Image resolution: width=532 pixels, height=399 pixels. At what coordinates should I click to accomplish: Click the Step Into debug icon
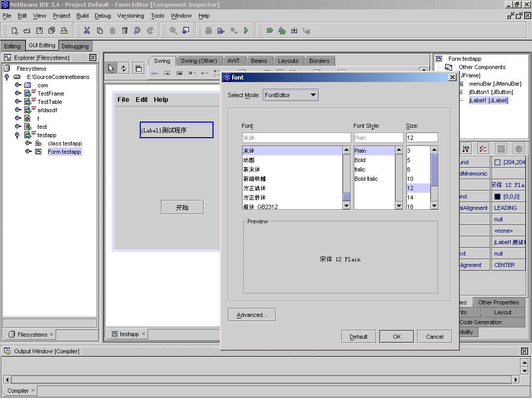294,31
